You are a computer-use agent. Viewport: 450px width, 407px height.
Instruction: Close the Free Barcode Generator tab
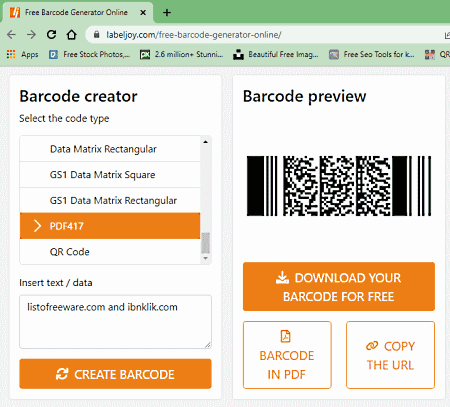click(x=143, y=13)
